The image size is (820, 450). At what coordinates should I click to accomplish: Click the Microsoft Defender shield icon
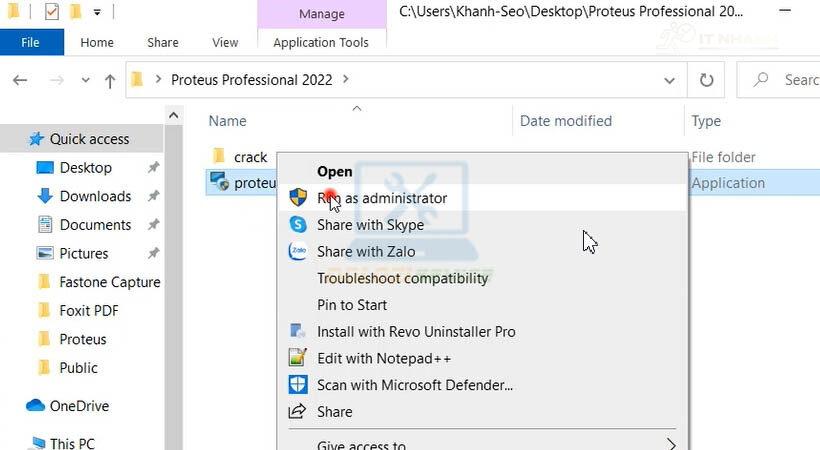297,385
